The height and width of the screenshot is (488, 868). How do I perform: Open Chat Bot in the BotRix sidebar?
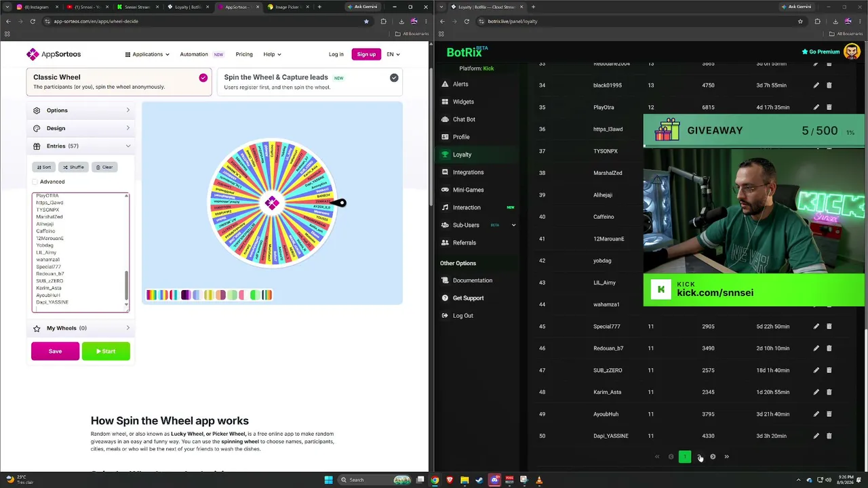tap(464, 119)
